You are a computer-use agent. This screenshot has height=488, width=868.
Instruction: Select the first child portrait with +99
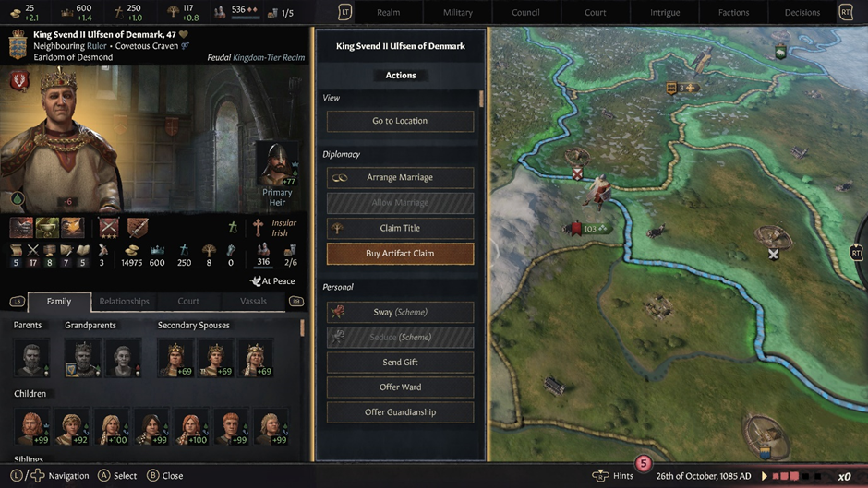(31, 426)
